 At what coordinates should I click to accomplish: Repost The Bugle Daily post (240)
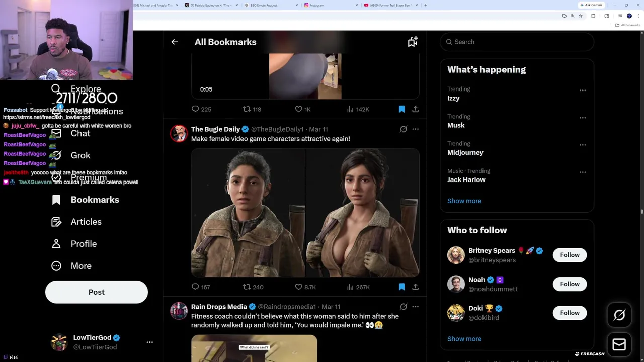(253, 287)
